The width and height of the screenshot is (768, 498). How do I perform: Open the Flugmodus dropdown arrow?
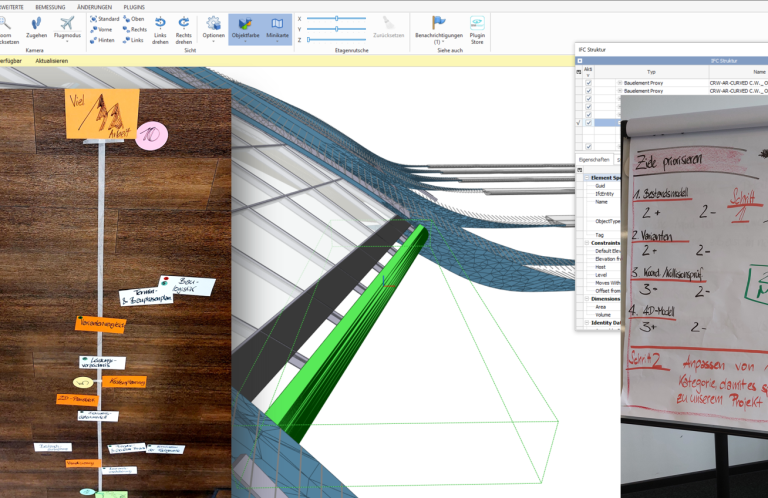(x=67, y=42)
